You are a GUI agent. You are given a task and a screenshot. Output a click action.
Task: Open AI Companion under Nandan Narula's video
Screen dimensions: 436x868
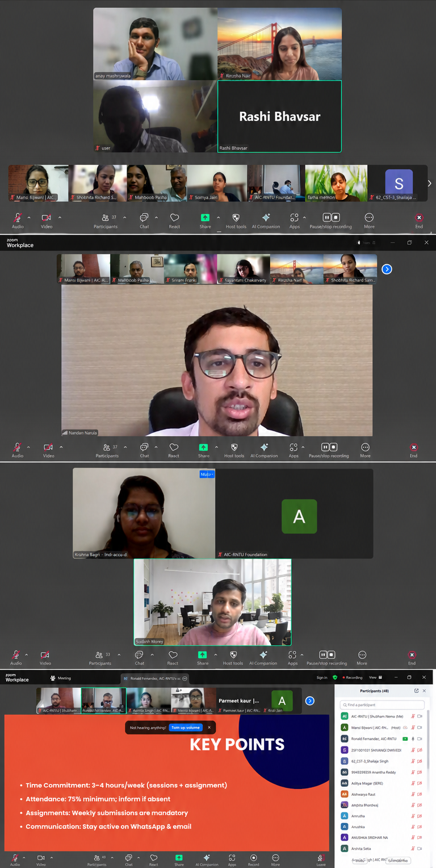[264, 450]
